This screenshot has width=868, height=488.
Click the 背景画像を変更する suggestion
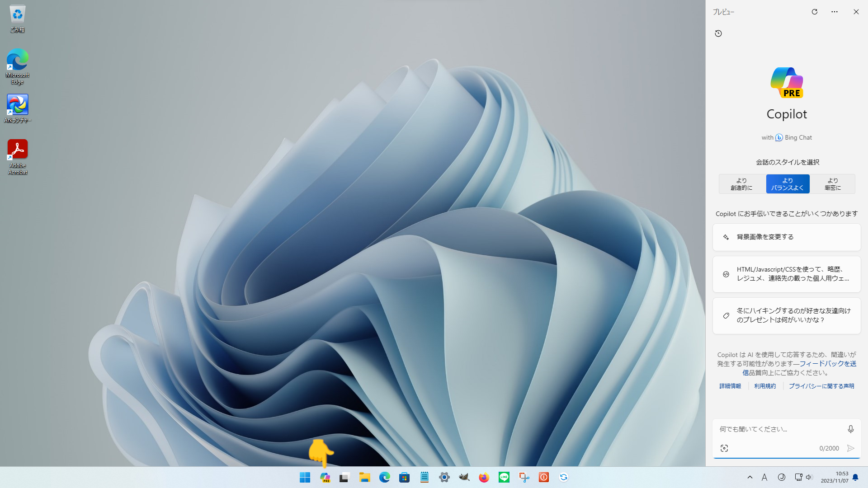pyautogui.click(x=786, y=237)
